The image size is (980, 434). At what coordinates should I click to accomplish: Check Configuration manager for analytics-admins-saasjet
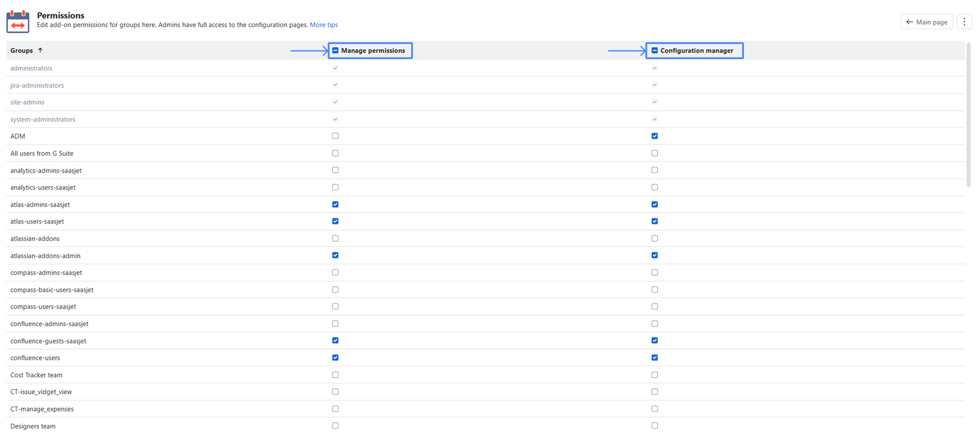pos(655,170)
